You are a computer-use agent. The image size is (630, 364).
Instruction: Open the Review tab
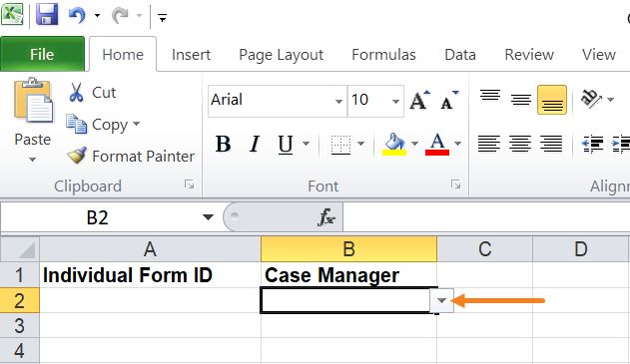529,54
